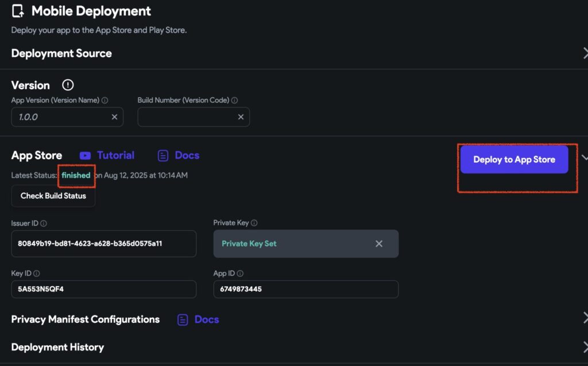Remove the Private Key Set value
588x366 pixels.
[x=379, y=244]
